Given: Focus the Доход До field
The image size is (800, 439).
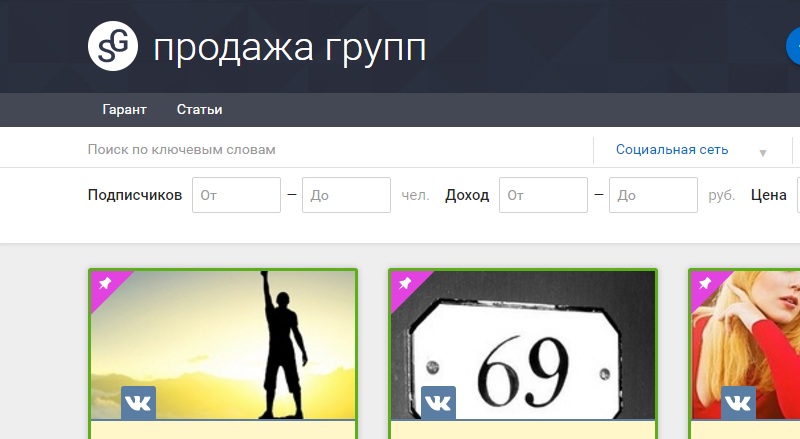Looking at the screenshot, I should pyautogui.click(x=654, y=195).
